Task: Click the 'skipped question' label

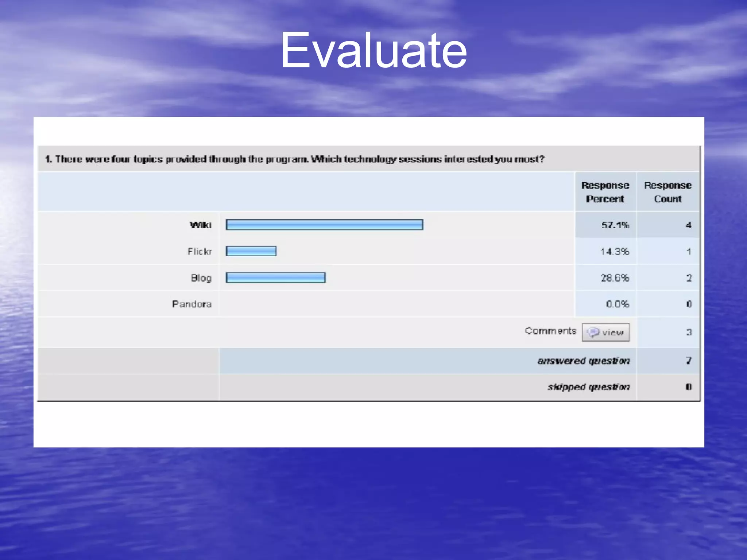Action: tap(588, 387)
